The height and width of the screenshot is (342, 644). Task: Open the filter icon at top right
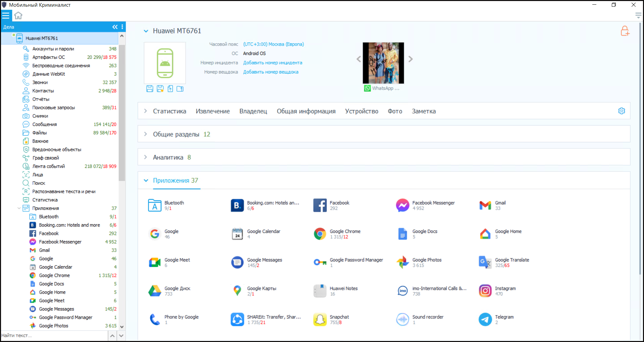coord(638,15)
